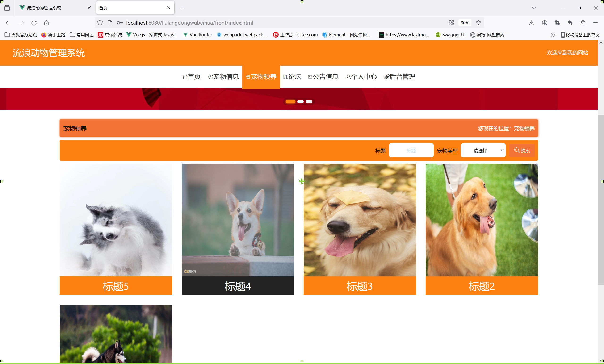Select the second carousel indicator dot
Screen dimensions: 604x364
pyautogui.click(x=300, y=102)
